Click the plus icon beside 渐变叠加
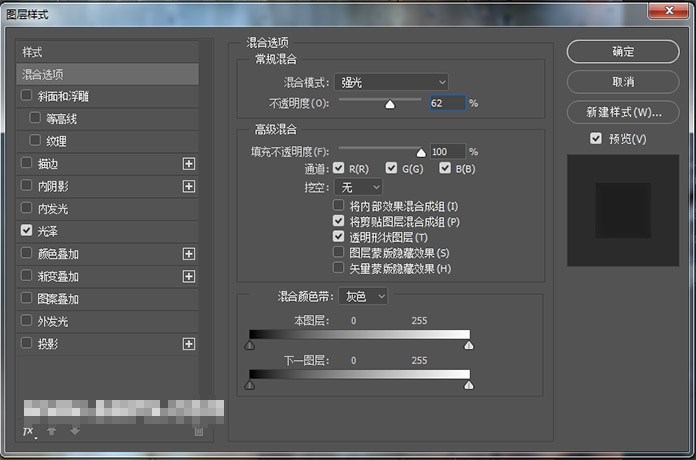 pyautogui.click(x=189, y=277)
